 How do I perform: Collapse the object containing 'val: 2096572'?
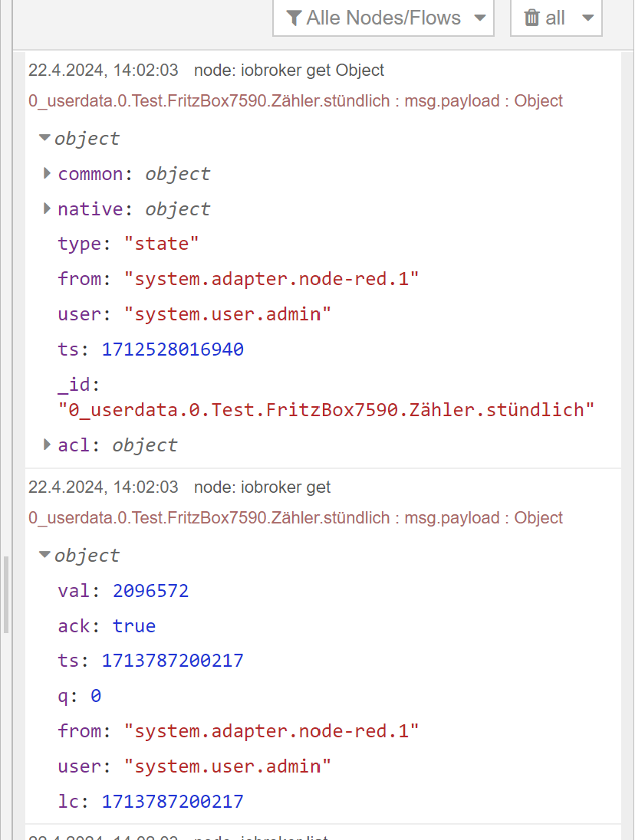[x=44, y=556]
